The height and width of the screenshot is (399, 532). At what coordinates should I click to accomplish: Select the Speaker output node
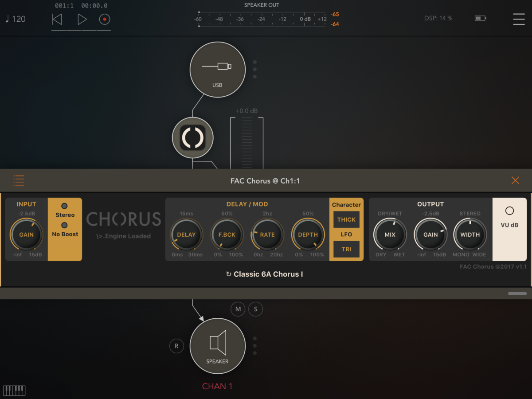click(217, 346)
